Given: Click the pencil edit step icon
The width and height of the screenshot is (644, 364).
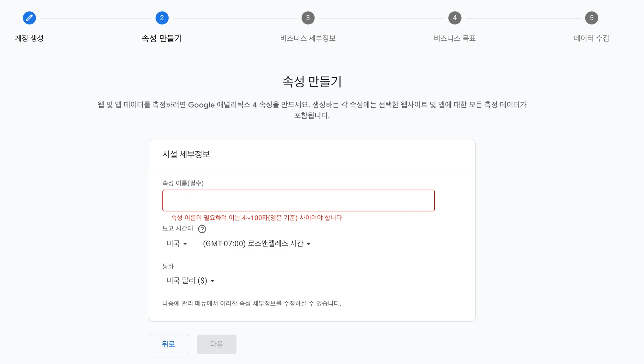Looking at the screenshot, I should click(29, 18).
